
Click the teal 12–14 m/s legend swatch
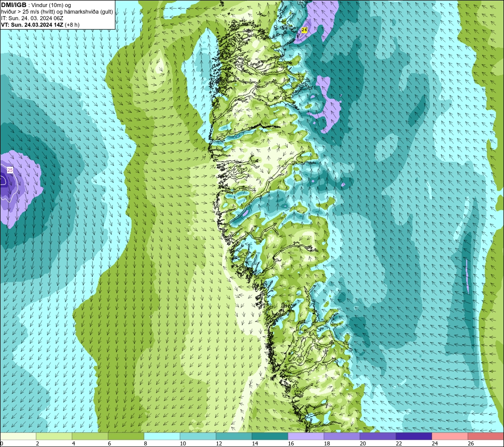pyautogui.click(x=234, y=436)
